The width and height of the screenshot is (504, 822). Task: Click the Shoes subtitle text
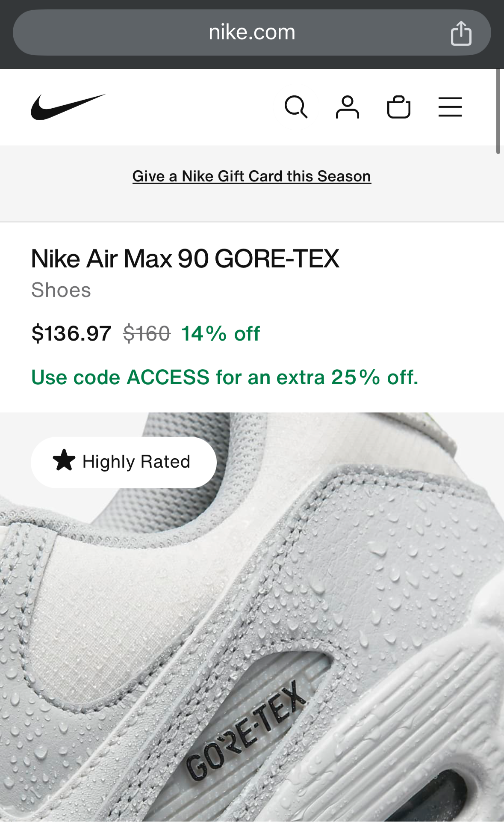pyautogui.click(x=61, y=291)
